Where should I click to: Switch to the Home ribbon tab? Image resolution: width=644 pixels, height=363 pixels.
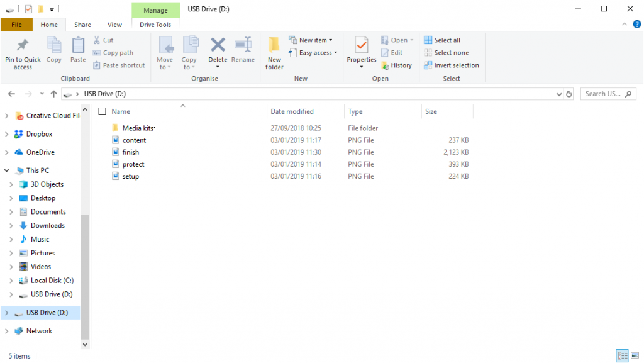[49, 25]
